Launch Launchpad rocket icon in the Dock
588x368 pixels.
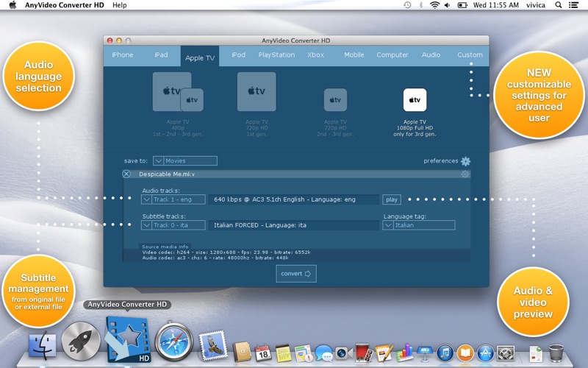click(81, 342)
